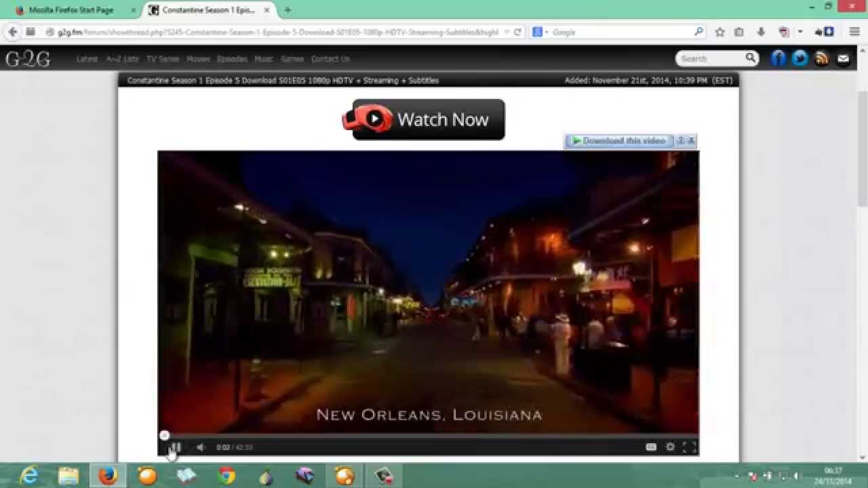Open the Contact Us link
The height and width of the screenshot is (488, 868).
[x=330, y=59]
